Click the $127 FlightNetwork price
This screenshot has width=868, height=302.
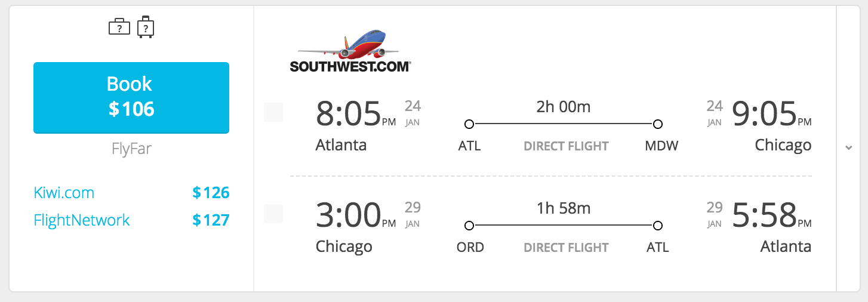tap(211, 220)
